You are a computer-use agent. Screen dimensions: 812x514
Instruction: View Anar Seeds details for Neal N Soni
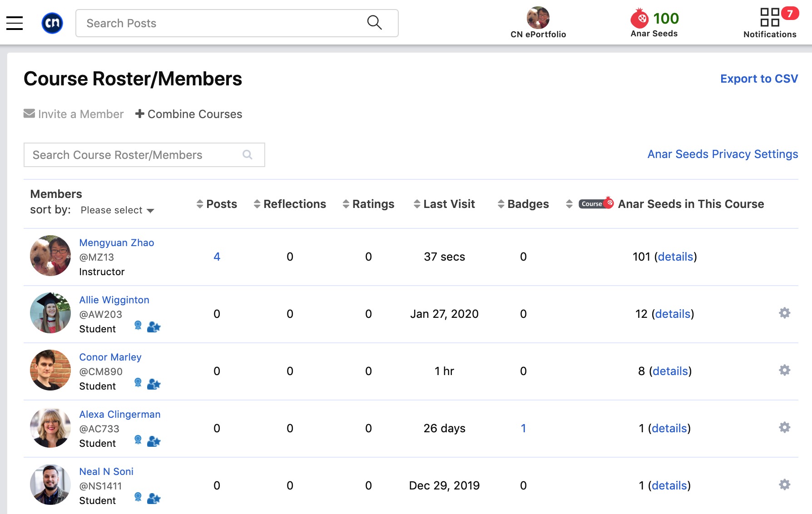tap(669, 485)
